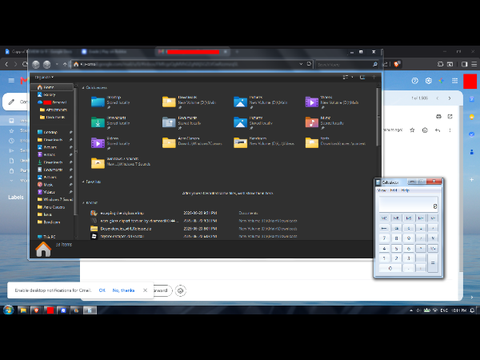Viewport: 480px width, 360px height.
Task: Toggle the star on the open email
Action: (x=412, y=130)
